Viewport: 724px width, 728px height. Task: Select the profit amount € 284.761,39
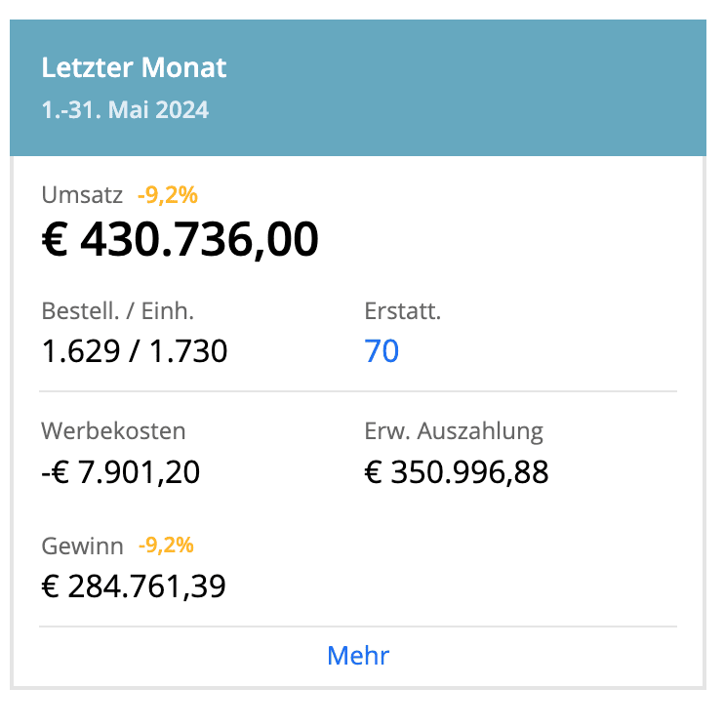pyautogui.click(x=134, y=586)
